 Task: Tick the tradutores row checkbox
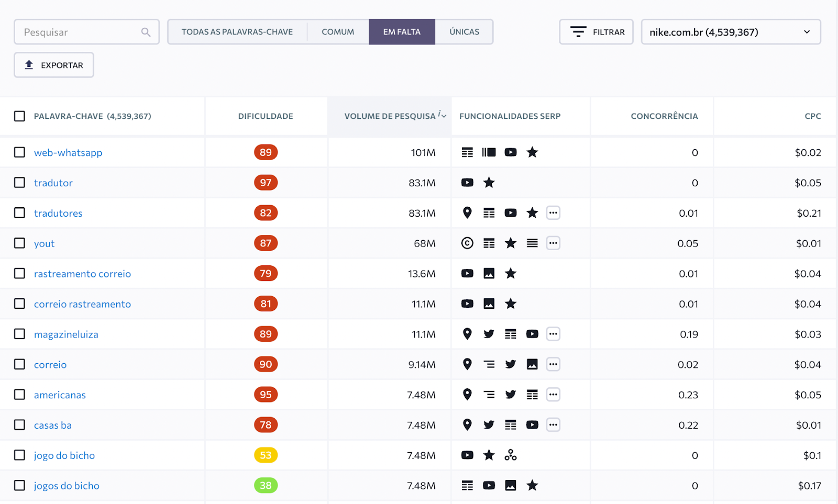19,213
